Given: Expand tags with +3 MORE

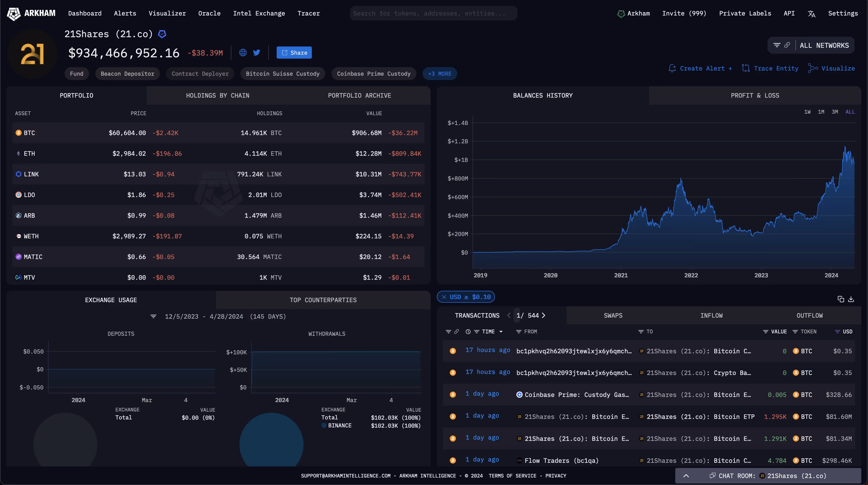Looking at the screenshot, I should pos(439,74).
